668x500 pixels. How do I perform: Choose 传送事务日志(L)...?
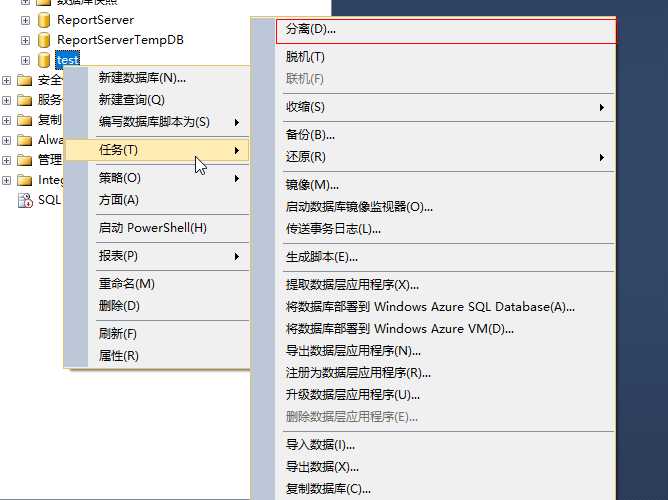pyautogui.click(x=434, y=230)
